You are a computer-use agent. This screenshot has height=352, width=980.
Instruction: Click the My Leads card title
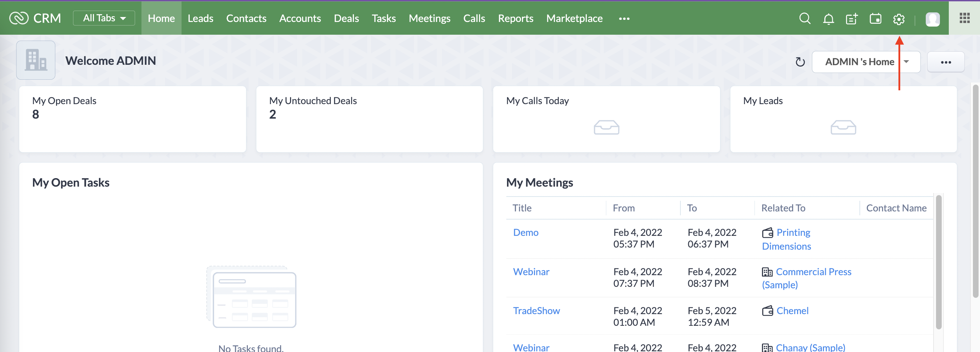click(x=763, y=101)
